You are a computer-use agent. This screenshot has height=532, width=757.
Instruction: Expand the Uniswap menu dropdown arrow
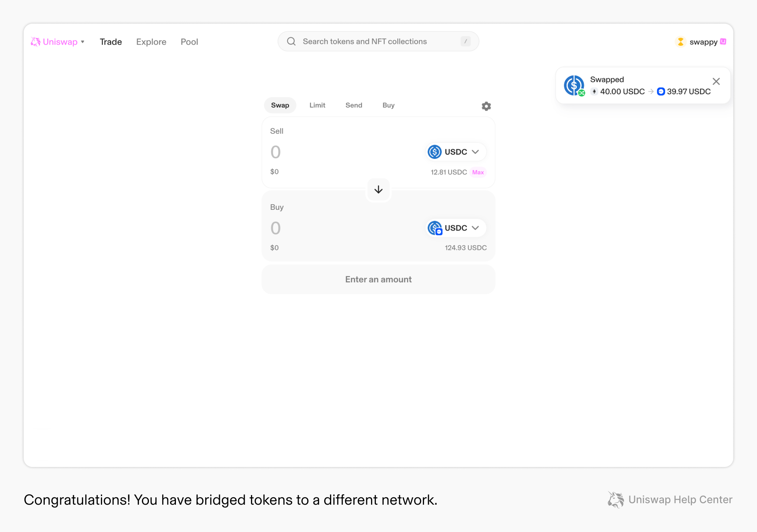pyautogui.click(x=83, y=42)
